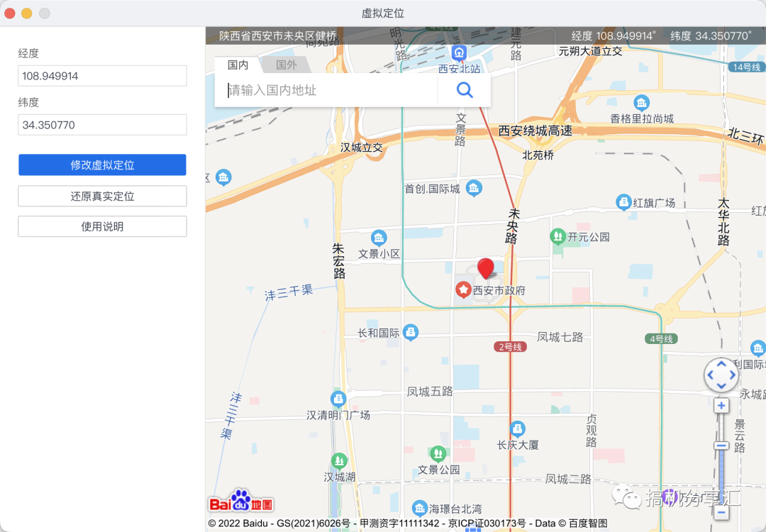
Task: Click the 元朔大道立交 label
Action: [x=590, y=51]
